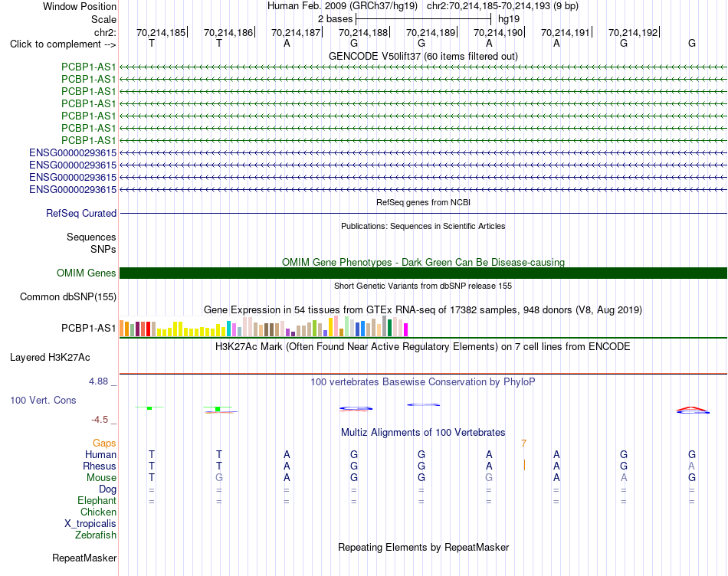This screenshot has height=576, width=728.
Task: Click the Dog species label
Action: point(107,489)
